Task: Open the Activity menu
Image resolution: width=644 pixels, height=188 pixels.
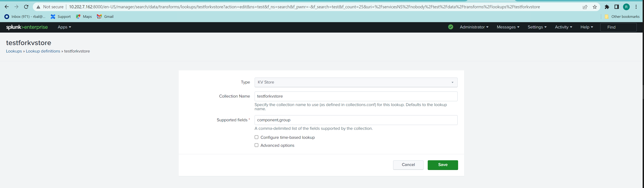Action: click(x=563, y=27)
